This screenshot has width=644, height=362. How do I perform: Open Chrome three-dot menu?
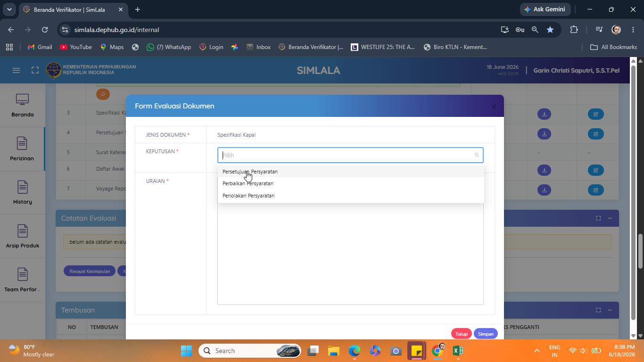(x=633, y=30)
